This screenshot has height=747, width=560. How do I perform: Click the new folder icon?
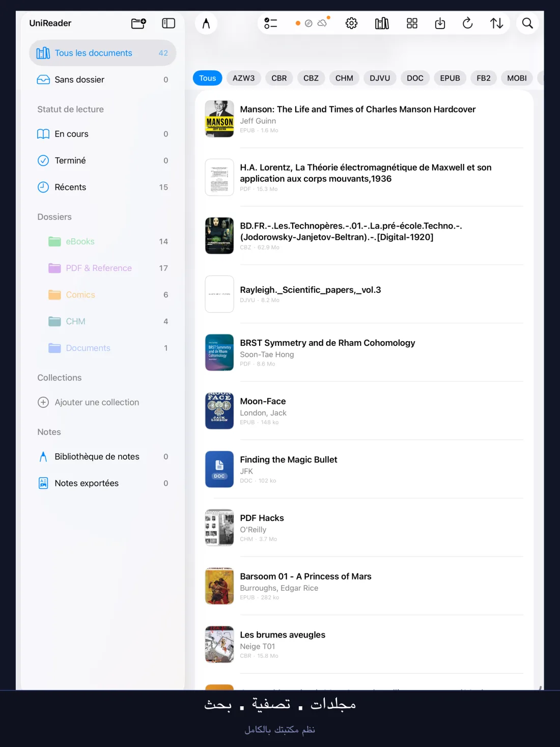[x=138, y=23]
